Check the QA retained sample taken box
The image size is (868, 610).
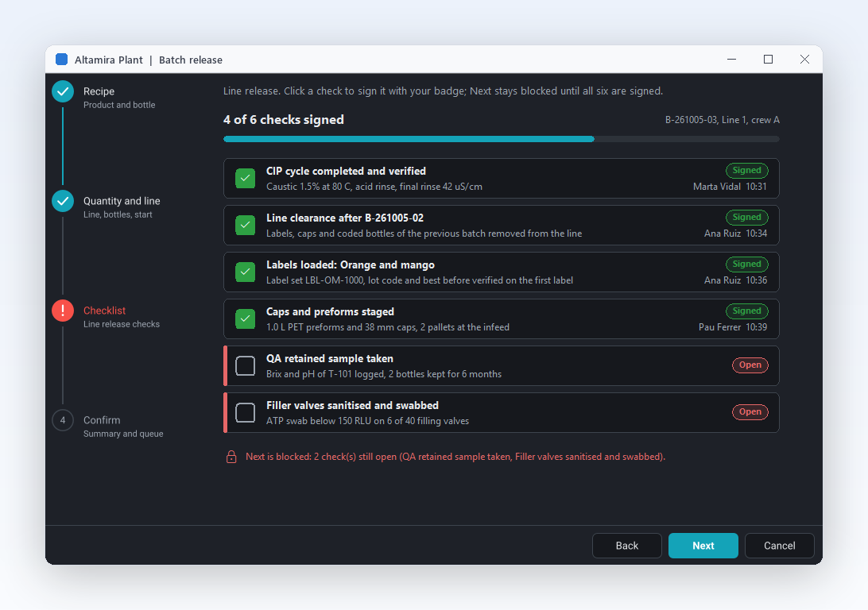point(246,366)
